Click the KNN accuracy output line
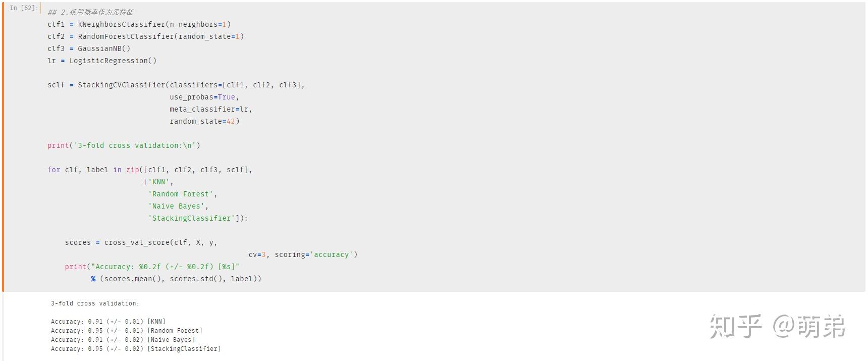 pyautogui.click(x=108, y=322)
